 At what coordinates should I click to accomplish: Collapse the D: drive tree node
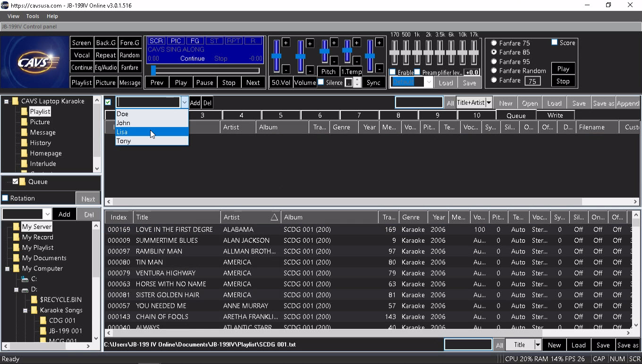(16, 289)
